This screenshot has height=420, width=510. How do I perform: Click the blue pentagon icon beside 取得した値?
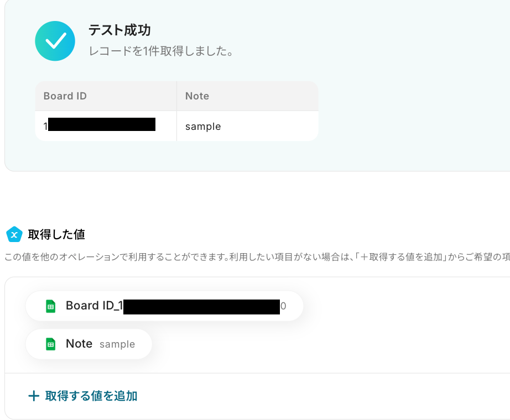14,234
